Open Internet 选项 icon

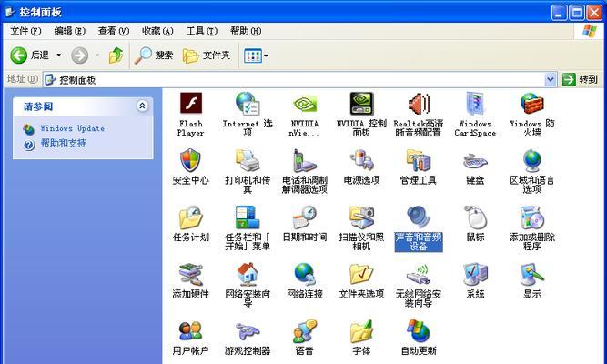(248, 103)
